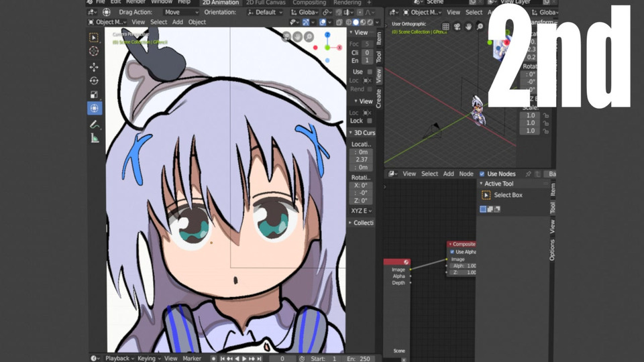The image size is (644, 362).
Task: Open the Marker menu in timeline
Action: click(192, 358)
